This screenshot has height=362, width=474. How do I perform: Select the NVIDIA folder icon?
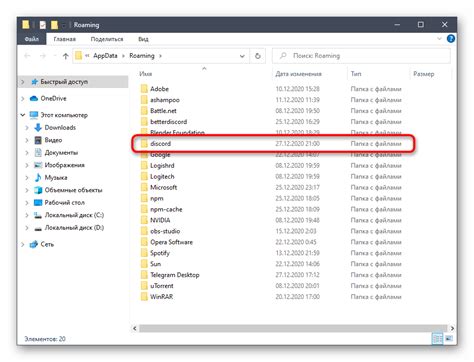(144, 220)
